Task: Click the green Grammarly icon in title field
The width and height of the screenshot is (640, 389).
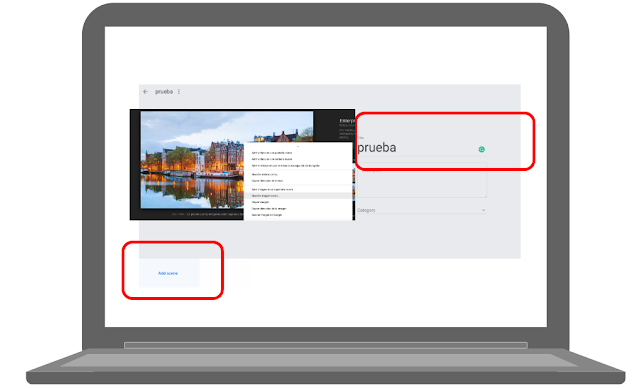Action: (x=482, y=149)
